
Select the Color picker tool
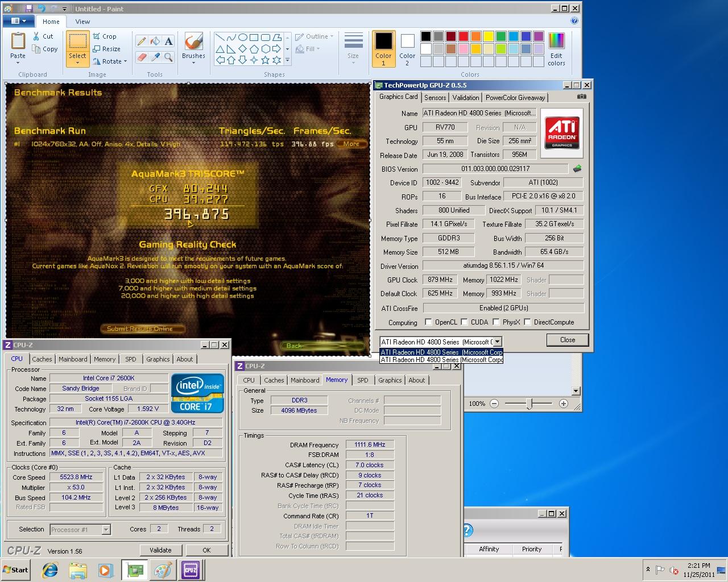tap(155, 57)
